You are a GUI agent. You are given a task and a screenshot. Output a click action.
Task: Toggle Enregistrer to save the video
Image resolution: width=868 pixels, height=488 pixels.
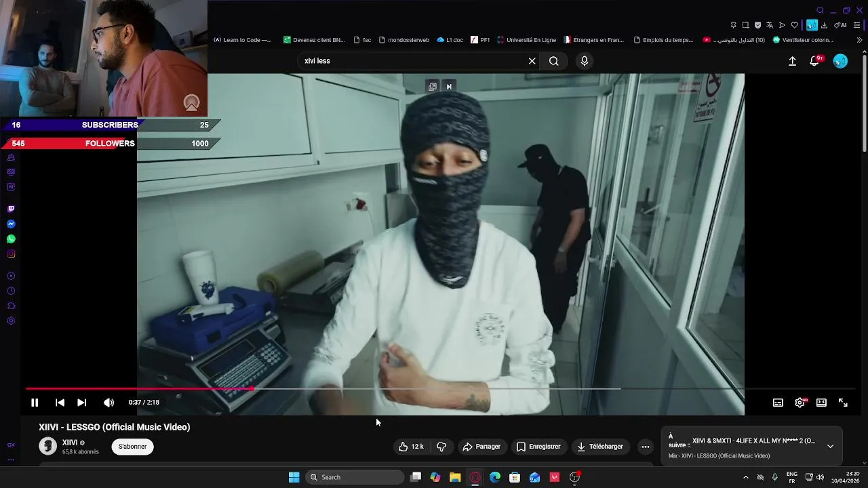538,447
